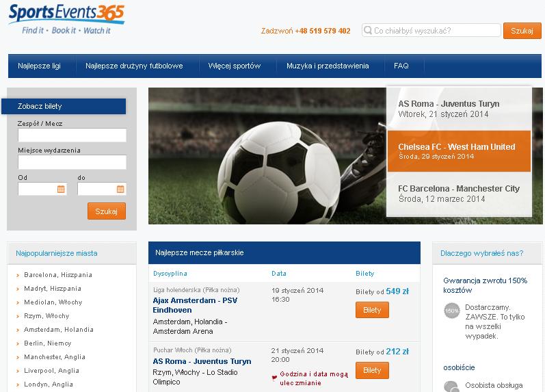Image resolution: width=545 pixels, height=392 pixels.
Task: Open Madryt, Hiszpania city link
Action: click(53, 288)
